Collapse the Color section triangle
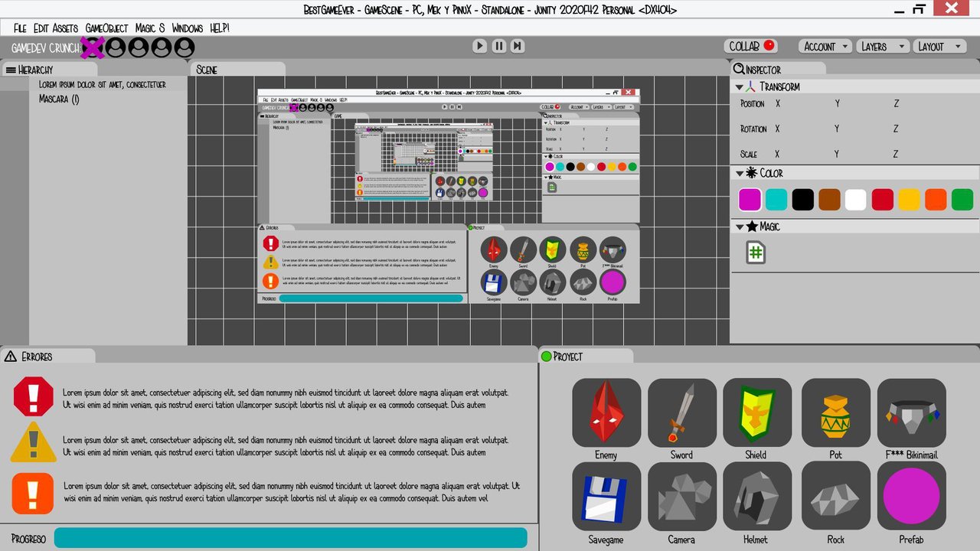 click(740, 174)
